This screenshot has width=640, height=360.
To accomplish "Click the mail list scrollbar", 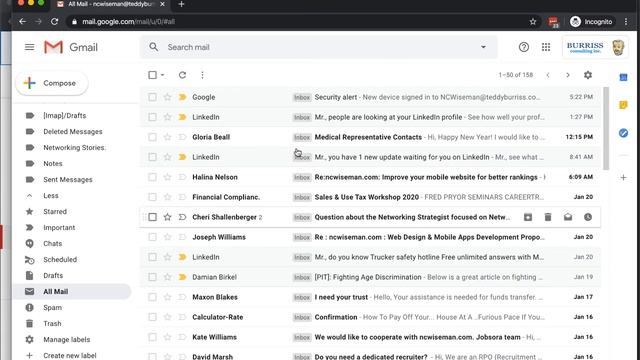I will pyautogui.click(x=606, y=129).
